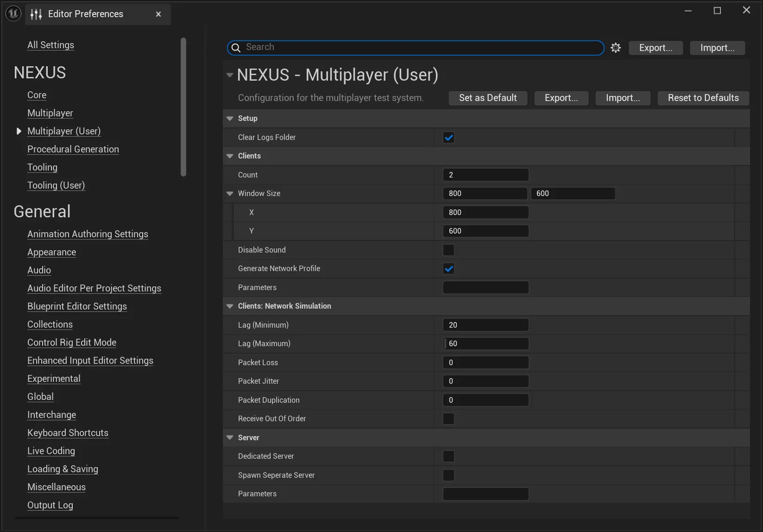Maximize the Editor Preferences window

pyautogui.click(x=717, y=11)
